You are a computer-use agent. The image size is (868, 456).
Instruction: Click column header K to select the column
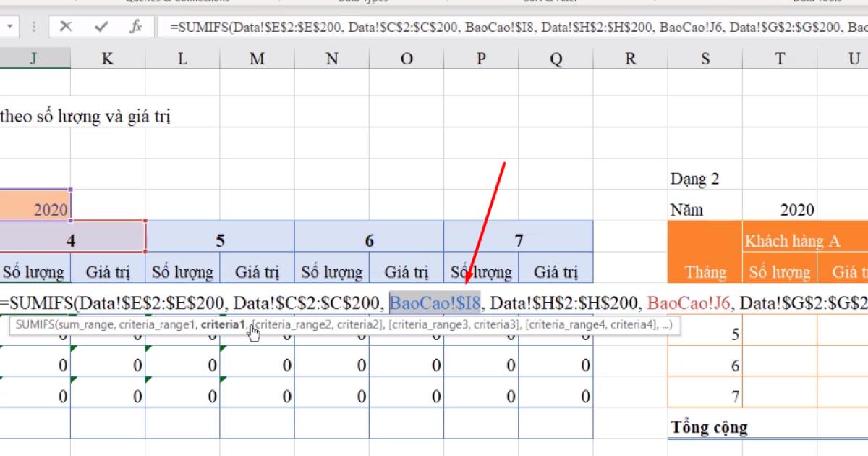point(107,57)
